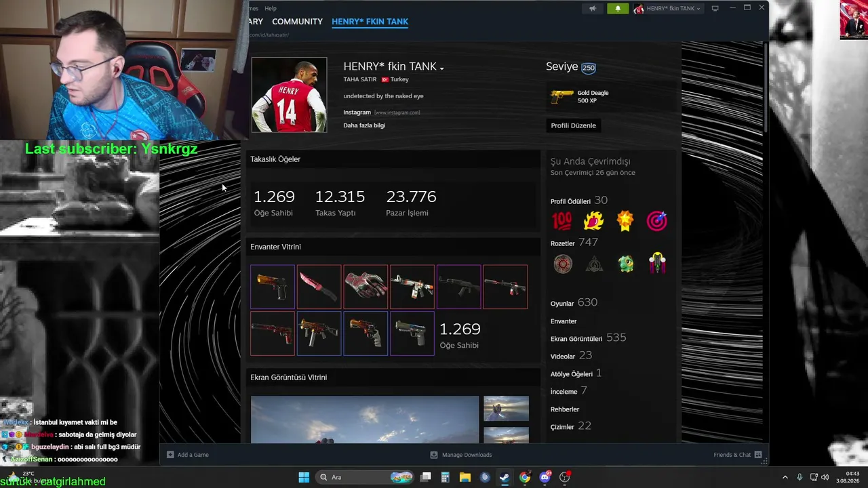This screenshot has width=868, height=488.
Task: Switch to the COMMUNITY tab
Action: pos(297,22)
